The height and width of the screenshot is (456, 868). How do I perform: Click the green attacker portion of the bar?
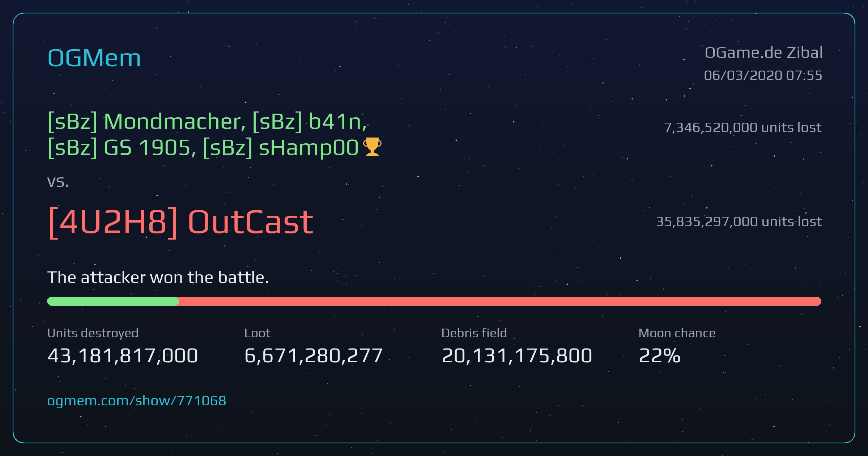pos(113,301)
